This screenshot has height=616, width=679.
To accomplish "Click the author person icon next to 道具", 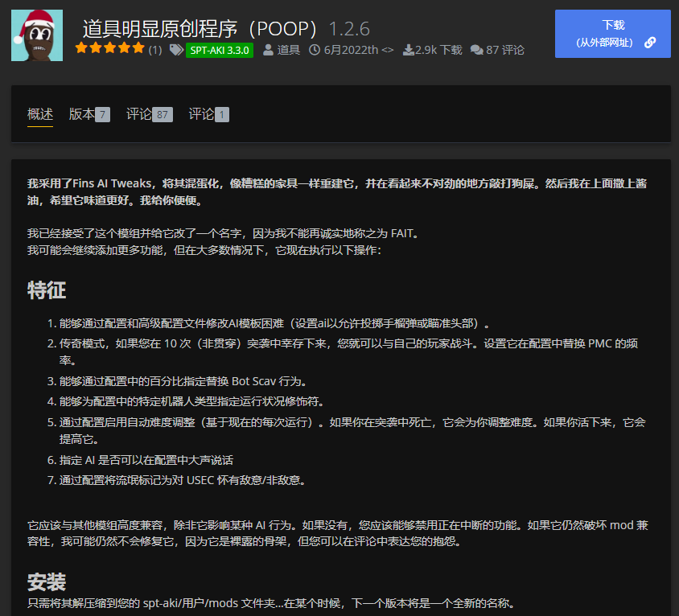I will click(x=266, y=48).
